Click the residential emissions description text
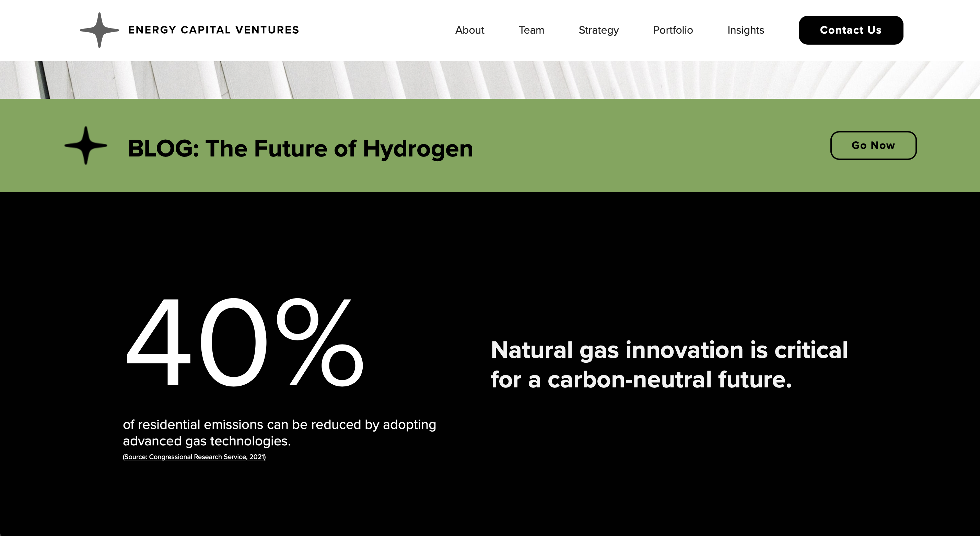Image resolution: width=980 pixels, height=536 pixels. [x=279, y=432]
